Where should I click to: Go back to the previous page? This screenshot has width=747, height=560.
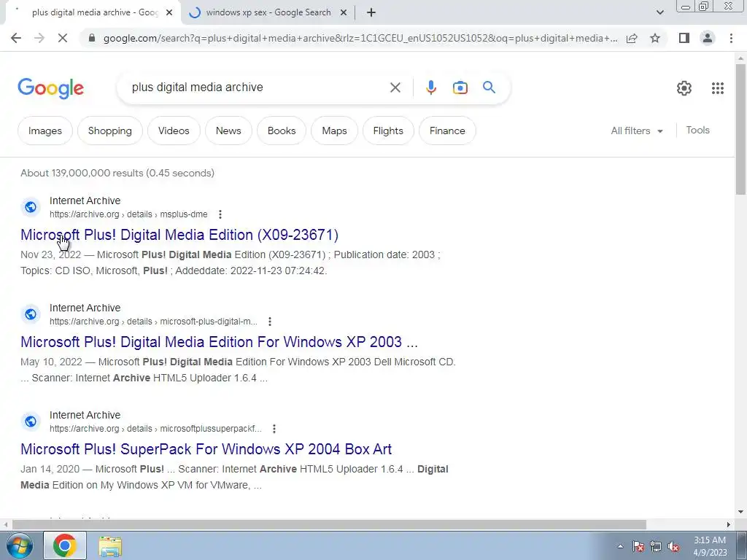(x=16, y=38)
